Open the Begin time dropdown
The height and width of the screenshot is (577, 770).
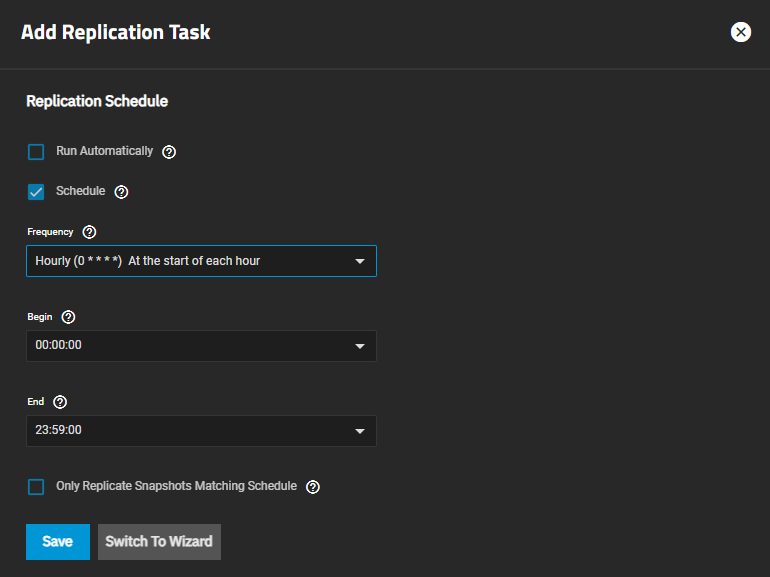(x=201, y=346)
